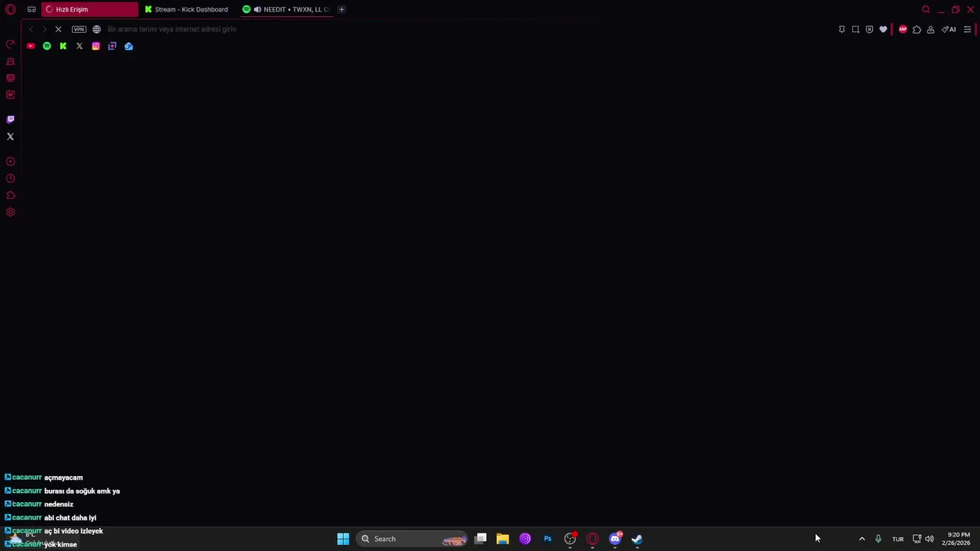Open the purple Tor Browser taskbar icon
This screenshot has width=980, height=551.
pyautogui.click(x=525, y=539)
